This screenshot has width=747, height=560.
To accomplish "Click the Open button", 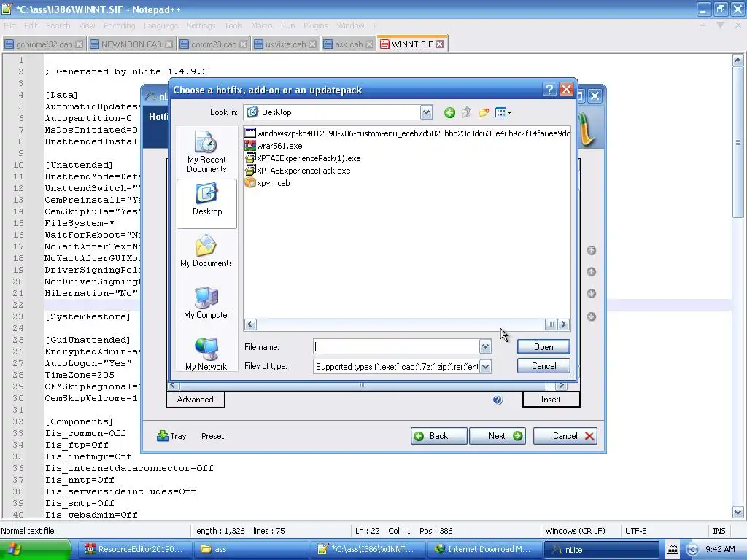I will [x=543, y=347].
